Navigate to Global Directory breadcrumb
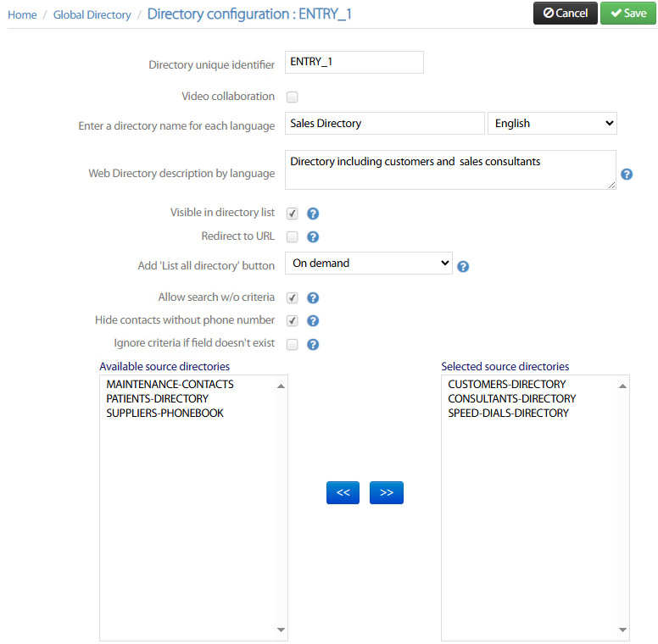658x644 pixels. pos(92,14)
